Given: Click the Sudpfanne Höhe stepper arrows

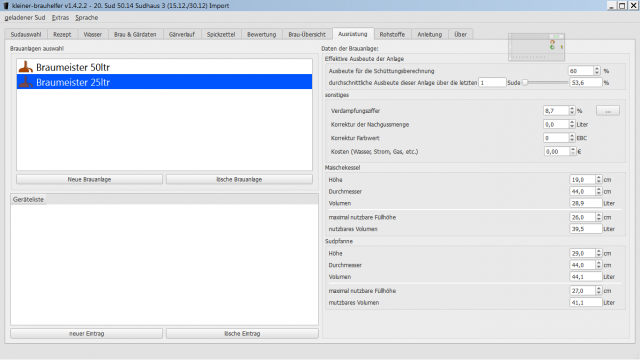Looking at the screenshot, I should pyautogui.click(x=599, y=253).
